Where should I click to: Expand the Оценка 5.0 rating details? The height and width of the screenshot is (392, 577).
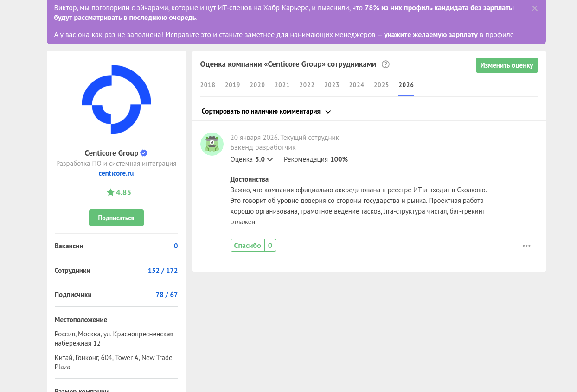coord(251,159)
